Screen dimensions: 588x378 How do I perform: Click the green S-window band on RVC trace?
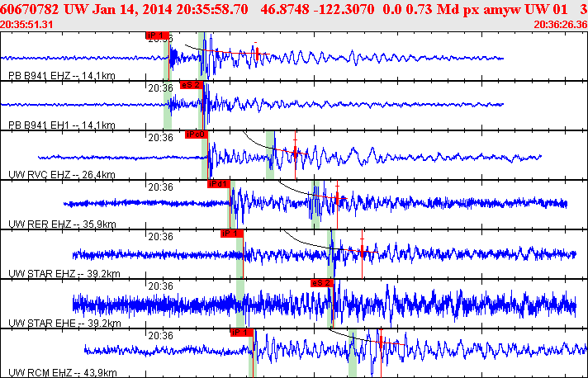pos(270,154)
